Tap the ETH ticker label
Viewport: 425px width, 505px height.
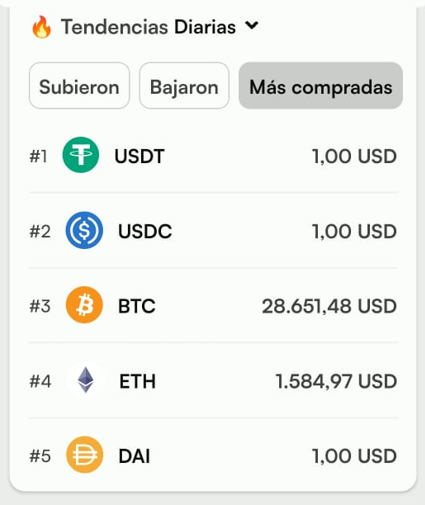(x=137, y=381)
